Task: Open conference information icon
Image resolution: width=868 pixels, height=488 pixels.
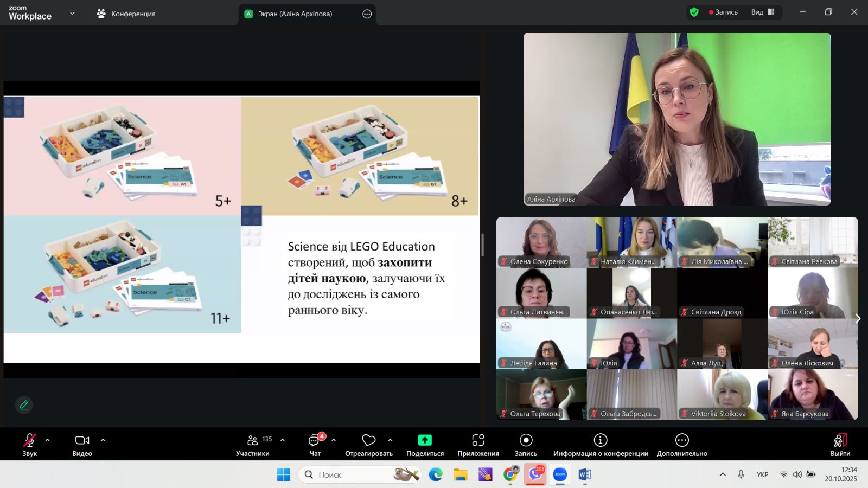Action: (600, 440)
